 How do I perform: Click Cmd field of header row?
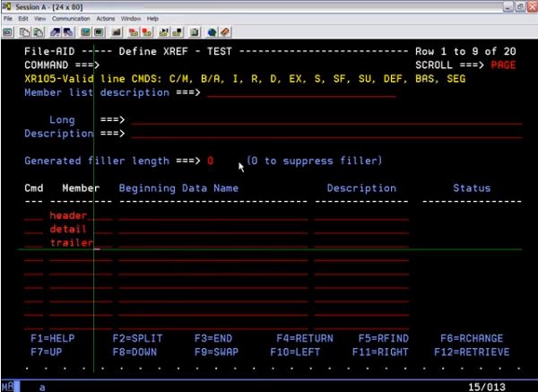click(x=34, y=215)
